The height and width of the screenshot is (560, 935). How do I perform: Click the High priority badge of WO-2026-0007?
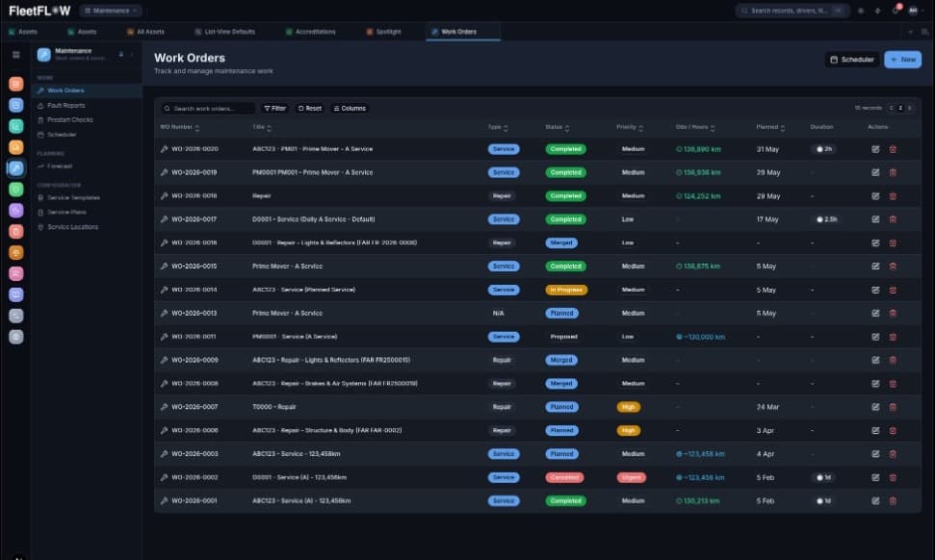(628, 407)
